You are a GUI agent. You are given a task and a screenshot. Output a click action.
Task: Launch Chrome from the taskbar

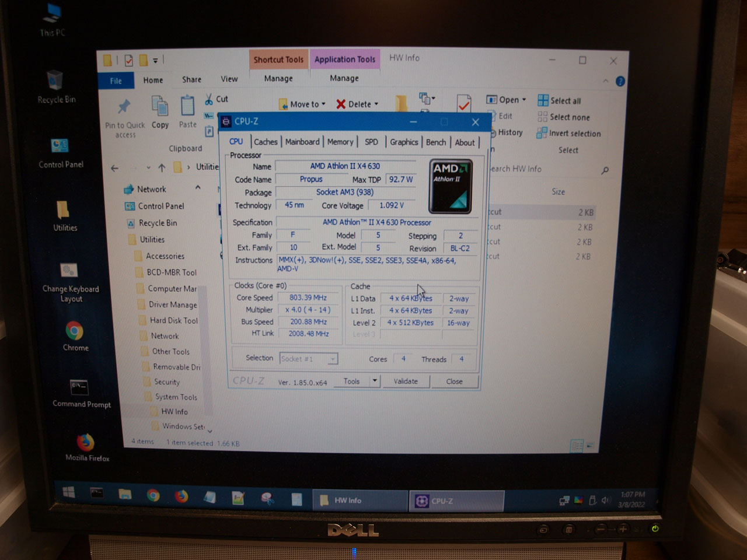coord(153,495)
